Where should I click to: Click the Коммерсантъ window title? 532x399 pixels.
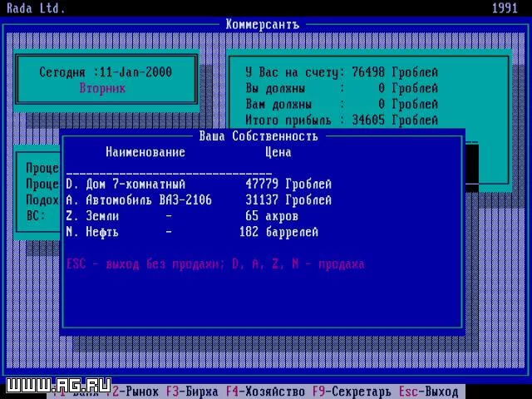point(263,24)
